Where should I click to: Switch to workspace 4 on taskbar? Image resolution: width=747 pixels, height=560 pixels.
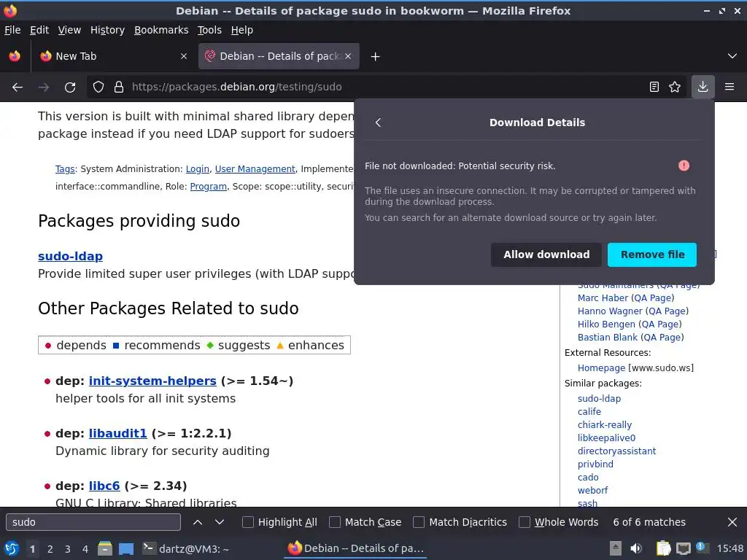(85, 549)
